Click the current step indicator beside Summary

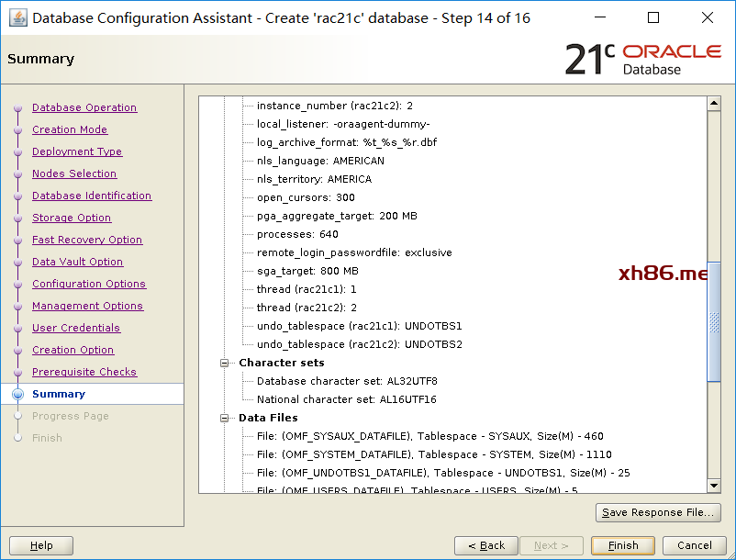pyautogui.click(x=17, y=395)
